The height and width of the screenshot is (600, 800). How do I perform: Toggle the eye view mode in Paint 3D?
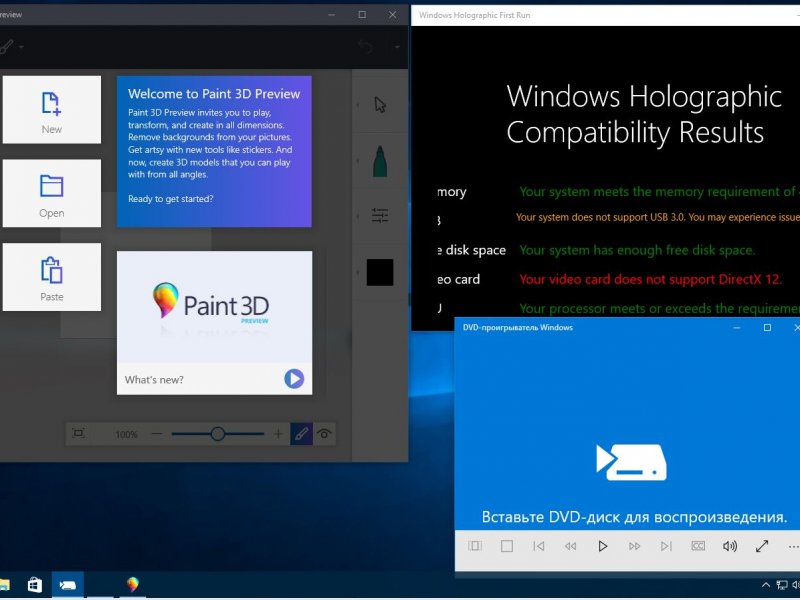[324, 434]
